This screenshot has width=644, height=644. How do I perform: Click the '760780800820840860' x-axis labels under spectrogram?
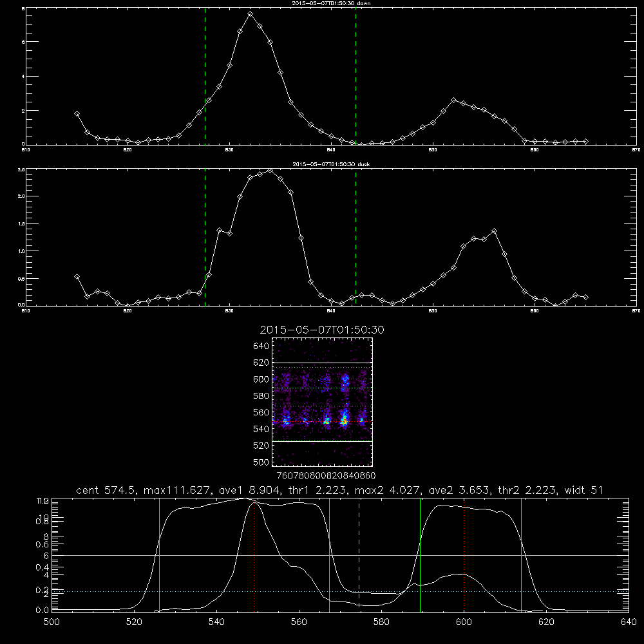point(326,475)
